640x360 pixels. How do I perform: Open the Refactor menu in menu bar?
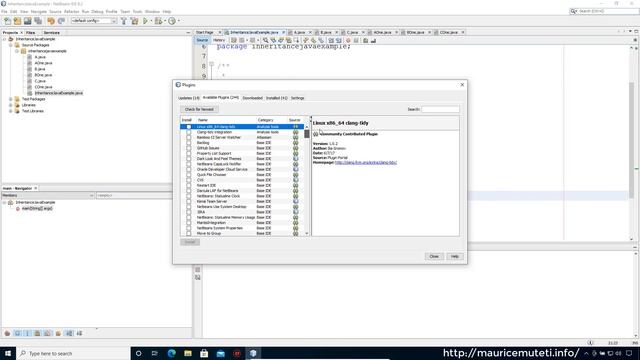point(71,11)
